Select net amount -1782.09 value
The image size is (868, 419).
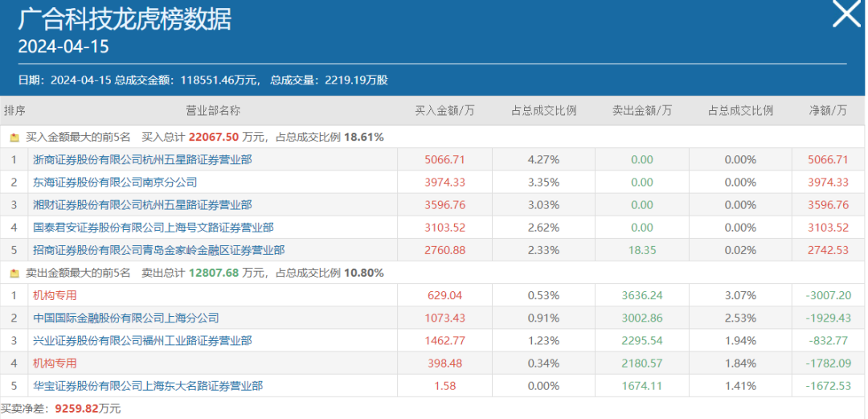[x=828, y=364]
